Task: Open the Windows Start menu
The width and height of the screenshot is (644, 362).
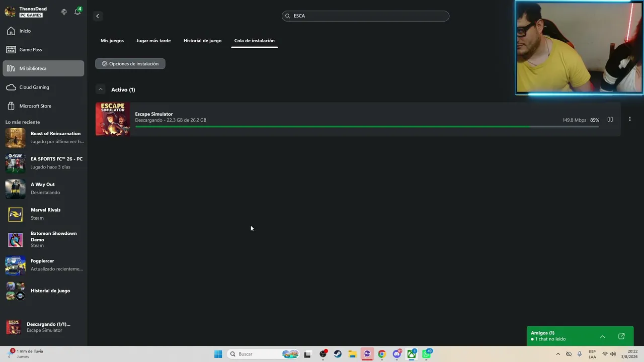Action: [x=218, y=354]
